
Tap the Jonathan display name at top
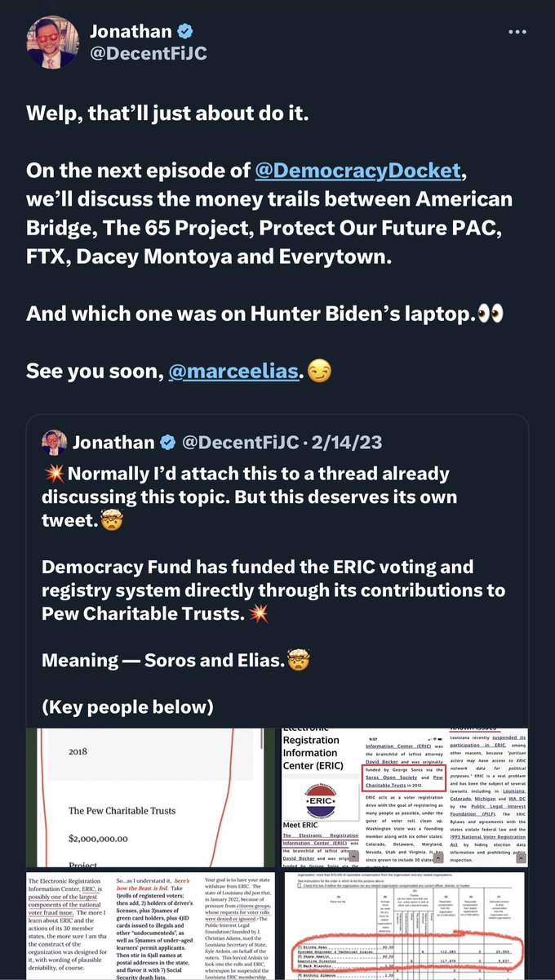point(131,32)
